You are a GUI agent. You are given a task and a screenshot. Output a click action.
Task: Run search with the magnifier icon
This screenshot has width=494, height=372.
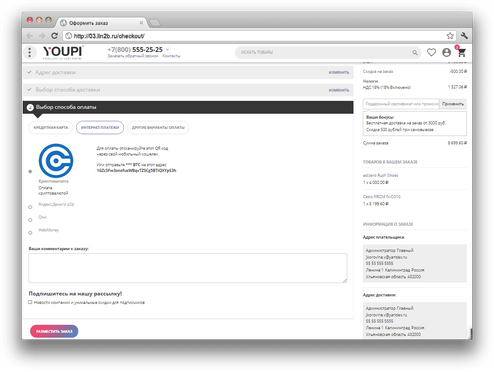[x=415, y=52]
